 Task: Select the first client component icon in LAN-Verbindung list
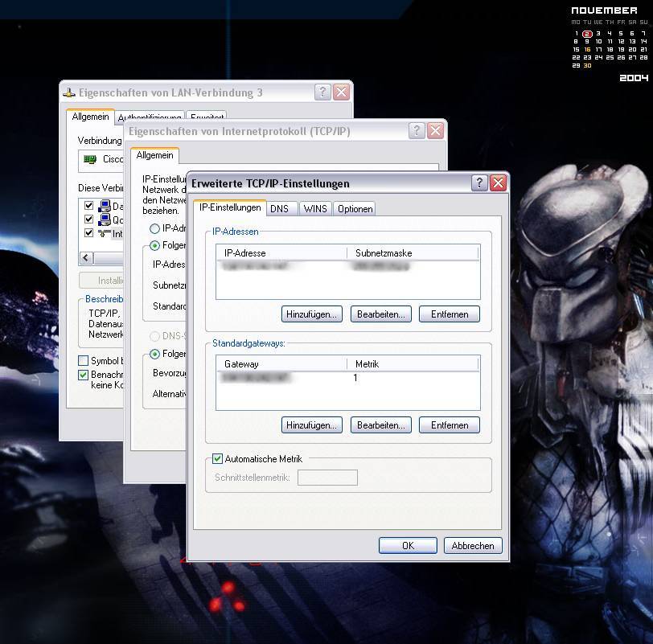pos(104,206)
